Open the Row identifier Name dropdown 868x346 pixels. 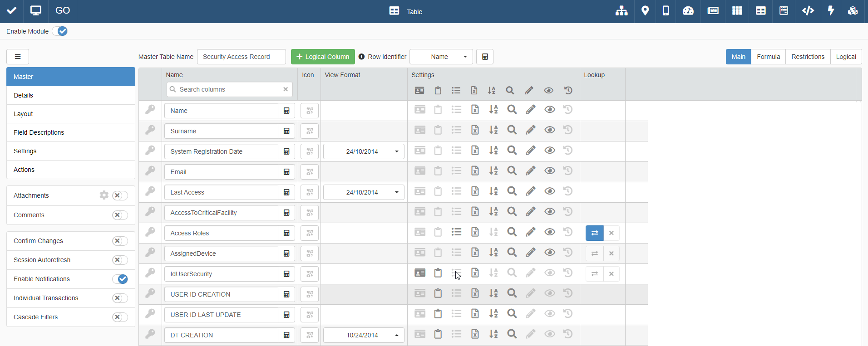441,57
